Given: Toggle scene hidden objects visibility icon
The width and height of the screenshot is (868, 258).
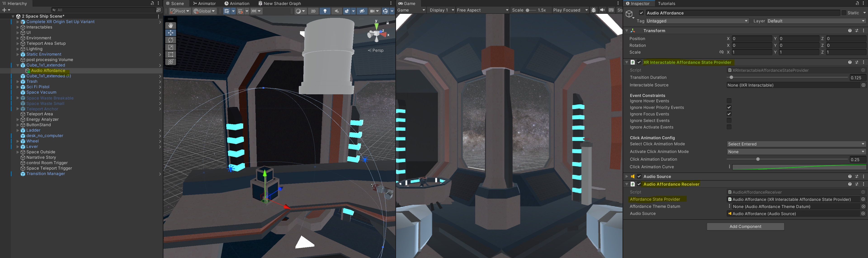Looking at the screenshot, I should click(362, 11).
